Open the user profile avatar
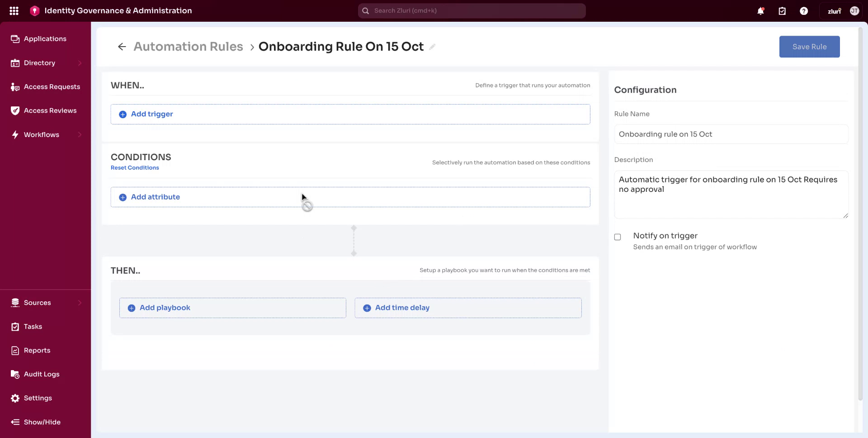 click(x=854, y=10)
